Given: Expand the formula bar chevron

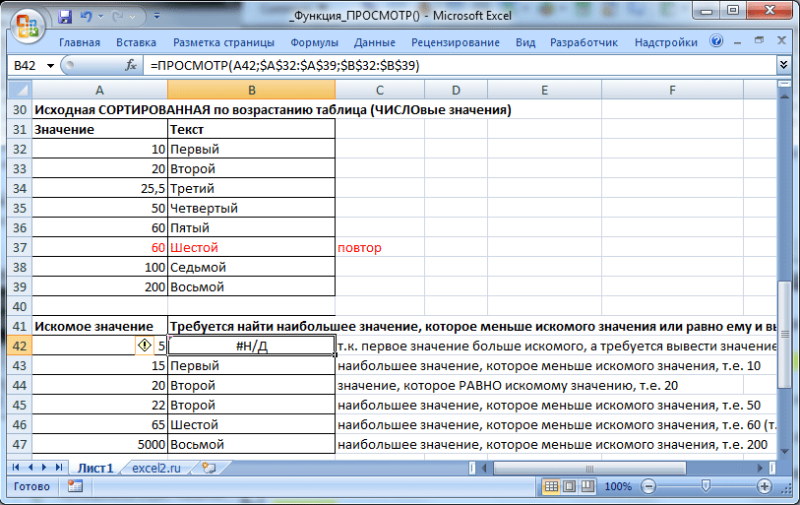Looking at the screenshot, I should point(784,64).
